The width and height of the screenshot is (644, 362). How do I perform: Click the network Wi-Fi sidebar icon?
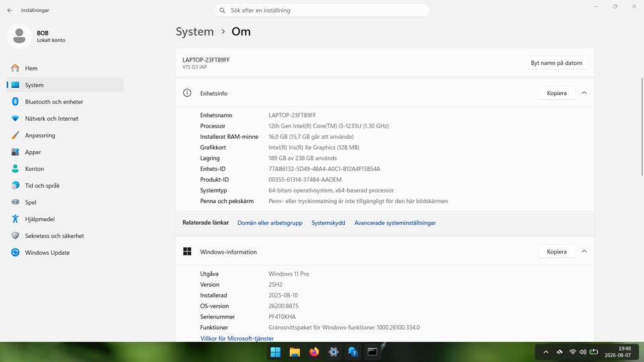point(15,119)
